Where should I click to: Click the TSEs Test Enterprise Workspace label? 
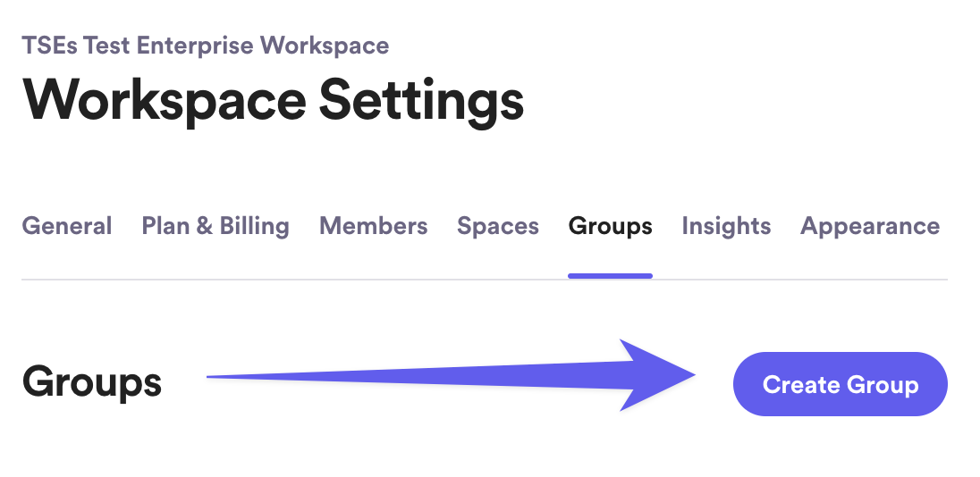206,46
